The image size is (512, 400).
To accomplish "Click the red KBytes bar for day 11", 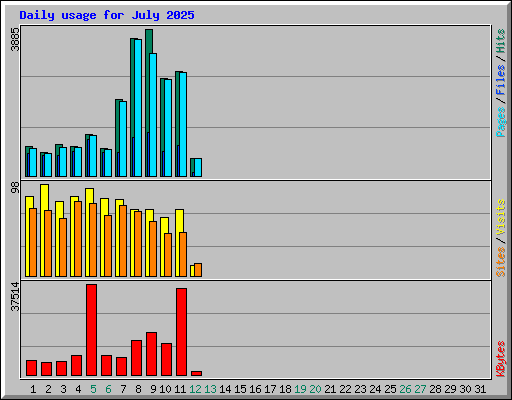I will [181, 332].
